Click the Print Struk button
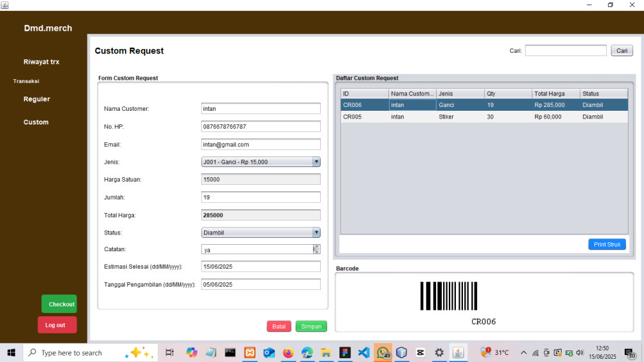Image resolution: width=644 pixels, height=362 pixels. (x=607, y=245)
